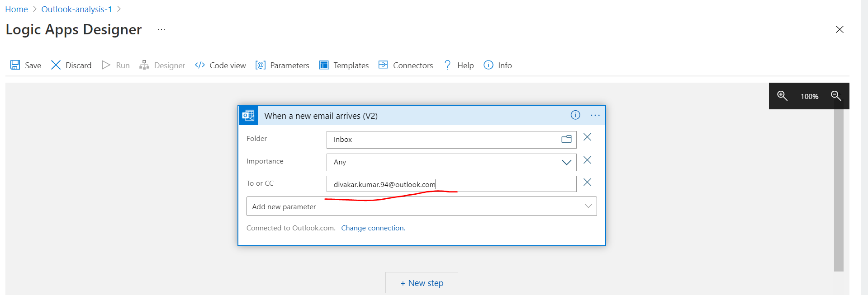Click the Templates icon
Viewport: 868px width, 295px height.
(324, 65)
